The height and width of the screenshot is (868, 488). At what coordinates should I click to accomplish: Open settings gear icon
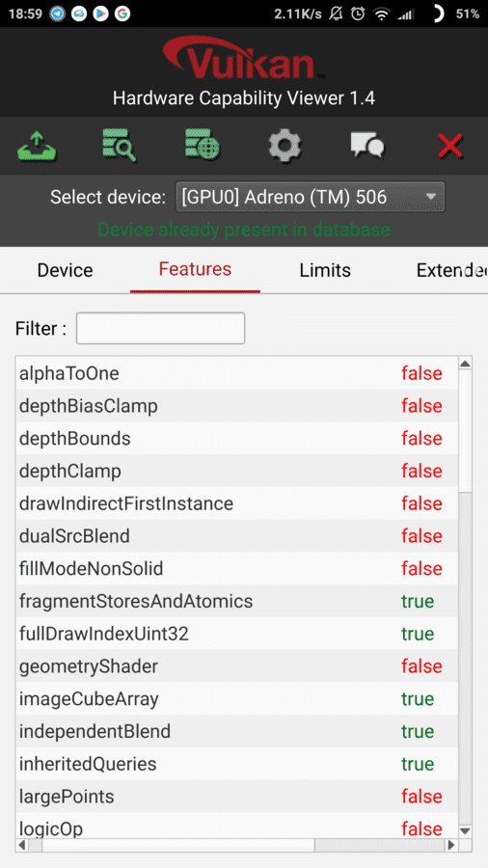click(x=285, y=146)
